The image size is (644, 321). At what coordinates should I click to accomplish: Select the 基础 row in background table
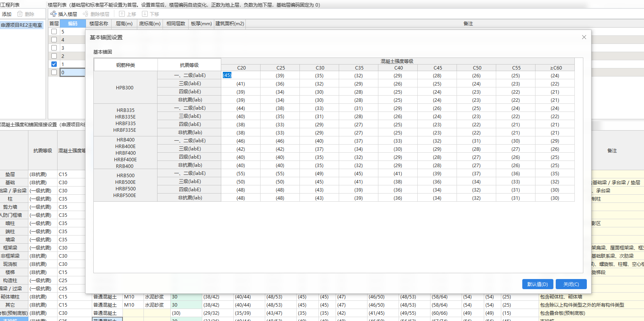coord(10,183)
